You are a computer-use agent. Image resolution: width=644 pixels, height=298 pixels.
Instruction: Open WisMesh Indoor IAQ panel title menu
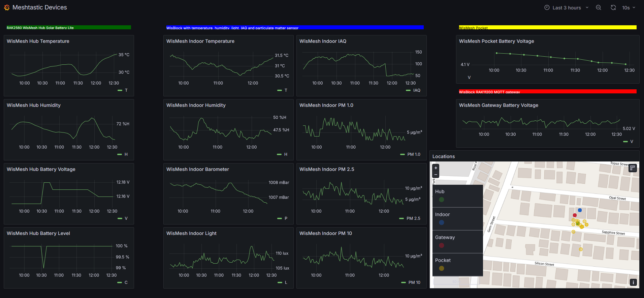323,41
